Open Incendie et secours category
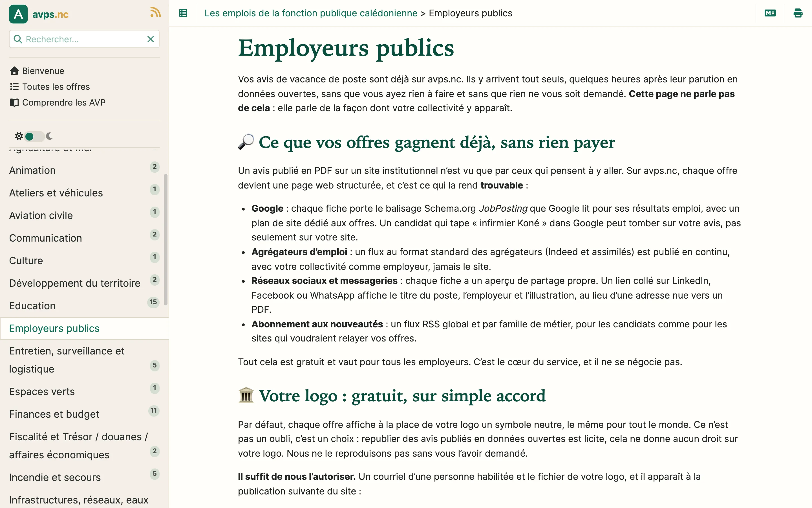Image resolution: width=812 pixels, height=508 pixels. click(x=84, y=477)
